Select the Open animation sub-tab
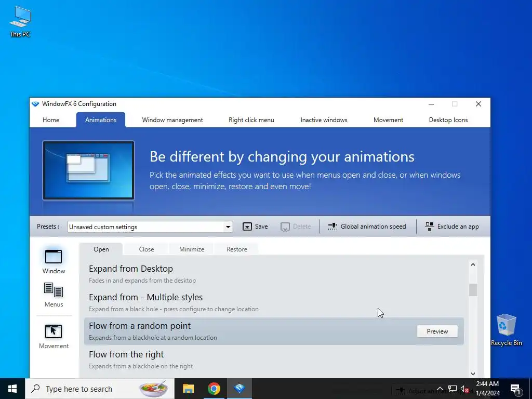The height and width of the screenshot is (399, 532). point(101,249)
